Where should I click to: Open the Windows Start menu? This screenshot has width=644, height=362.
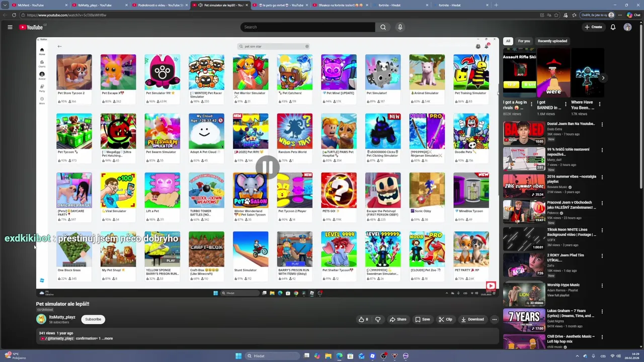238,356
